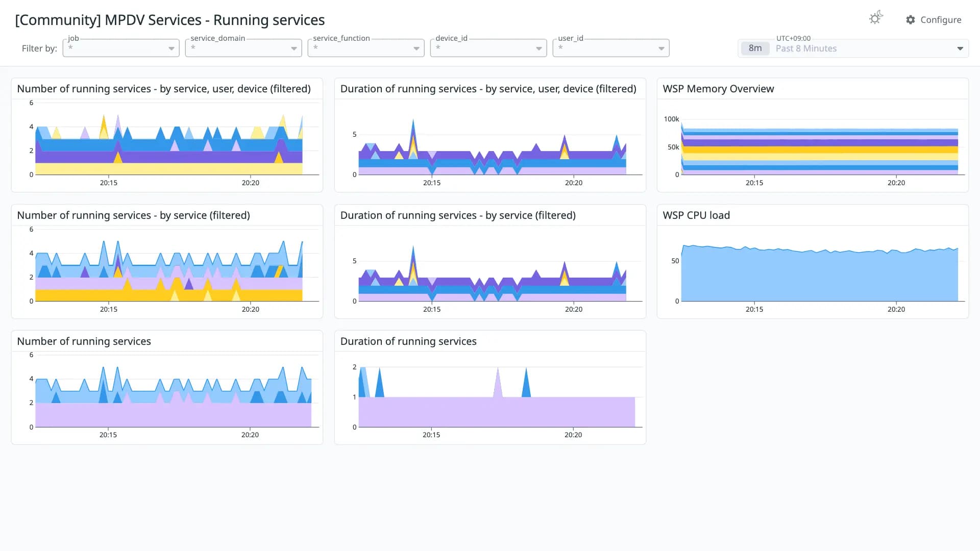Select the WSP Memory Overview panel title
Screen dimensions: 980x551
point(718,89)
